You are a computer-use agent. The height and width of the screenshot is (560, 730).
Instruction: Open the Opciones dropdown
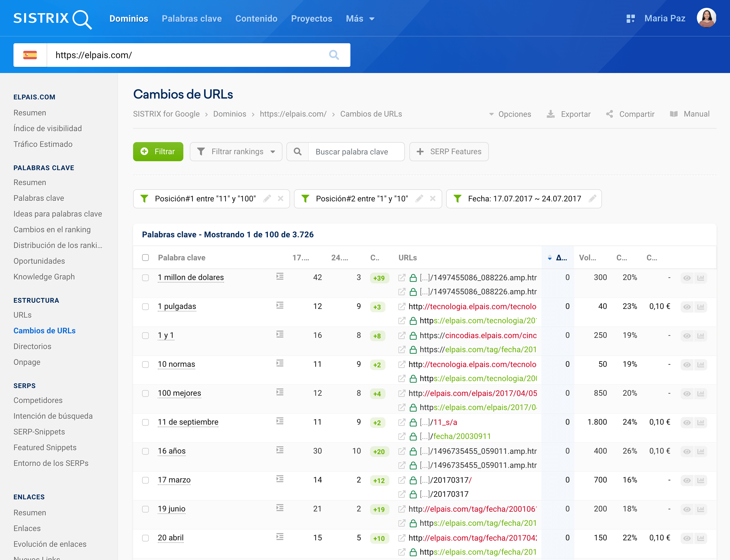coord(510,114)
